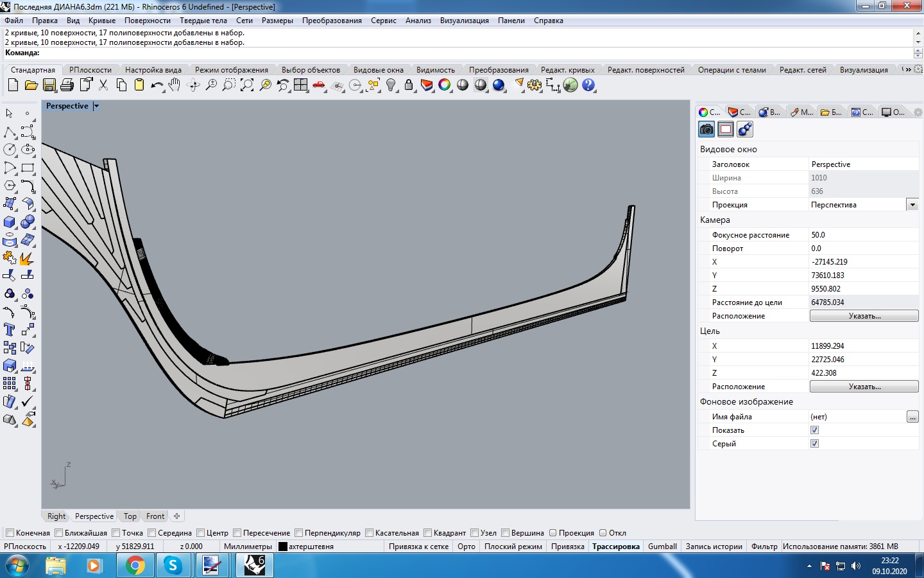Open the Perspective viewport title dropdown arrow
Screen dimensions: 924x578
tap(96, 106)
